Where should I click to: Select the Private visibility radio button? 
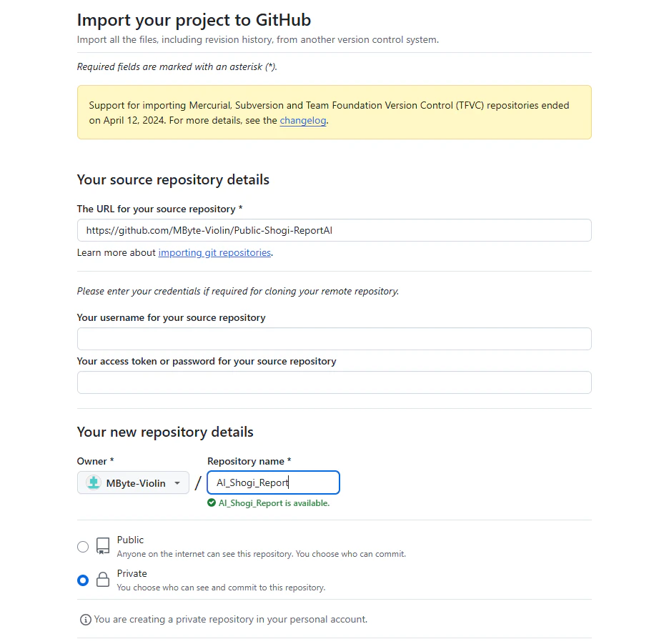pos(83,580)
